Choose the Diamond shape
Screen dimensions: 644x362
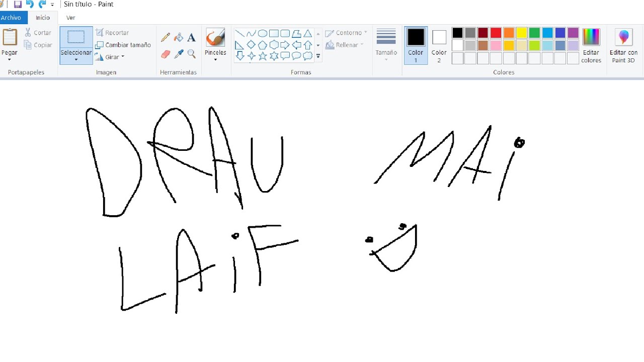click(251, 45)
